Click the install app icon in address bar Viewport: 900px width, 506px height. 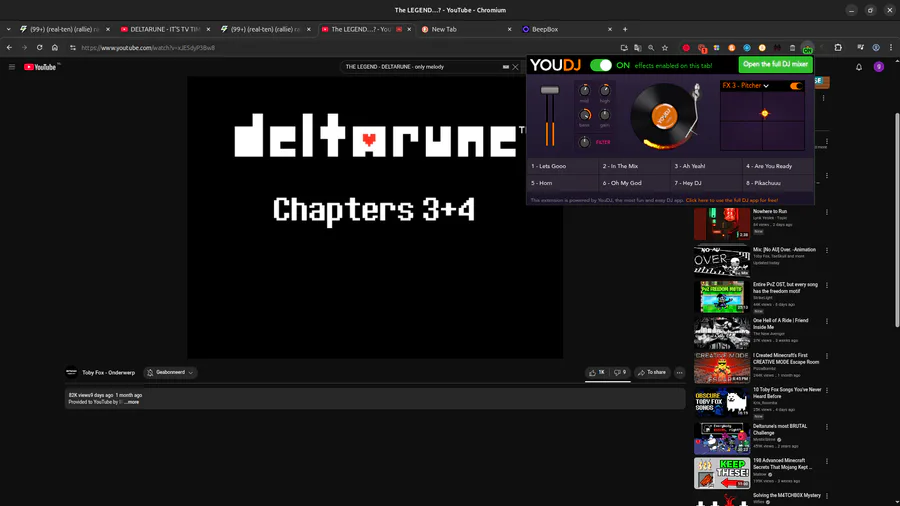coord(624,48)
